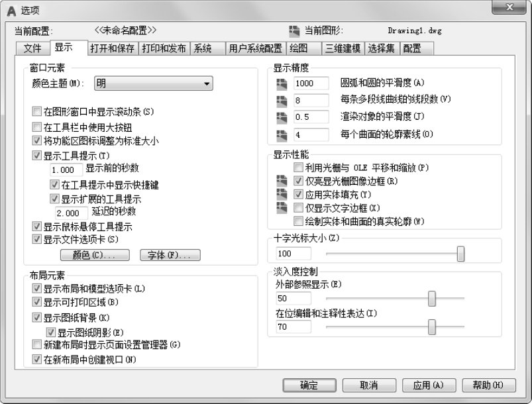Click drawing icon beside 渲染对象的平滑度
This screenshot has height=404, width=532.
click(x=282, y=118)
